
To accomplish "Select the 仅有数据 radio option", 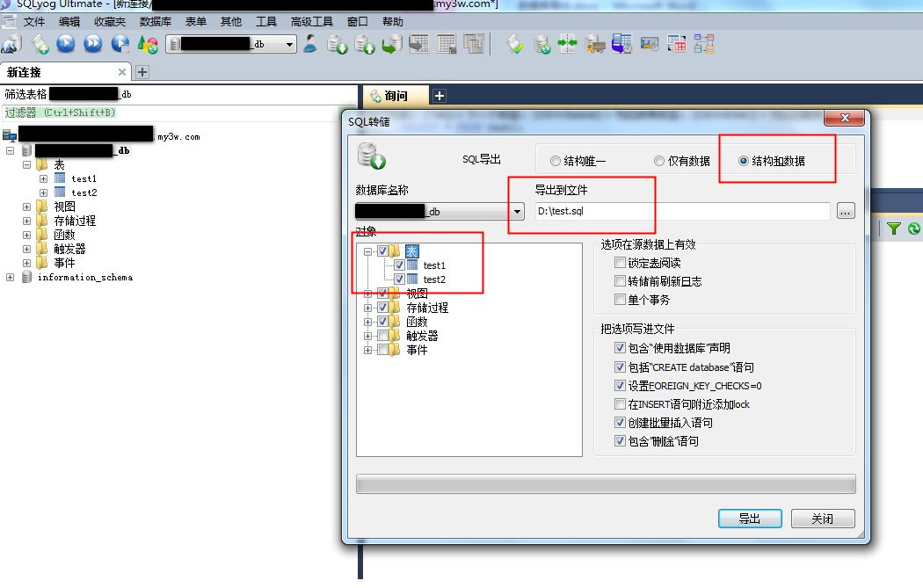I will pos(659,161).
